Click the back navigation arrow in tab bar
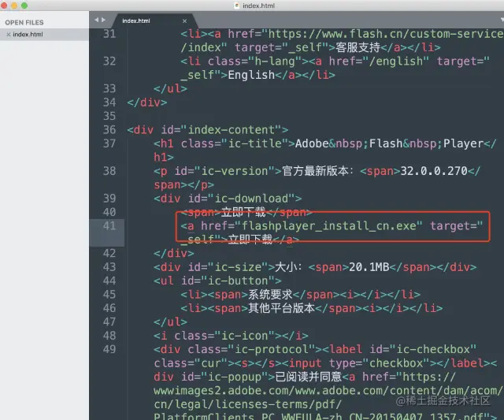 coord(96,20)
